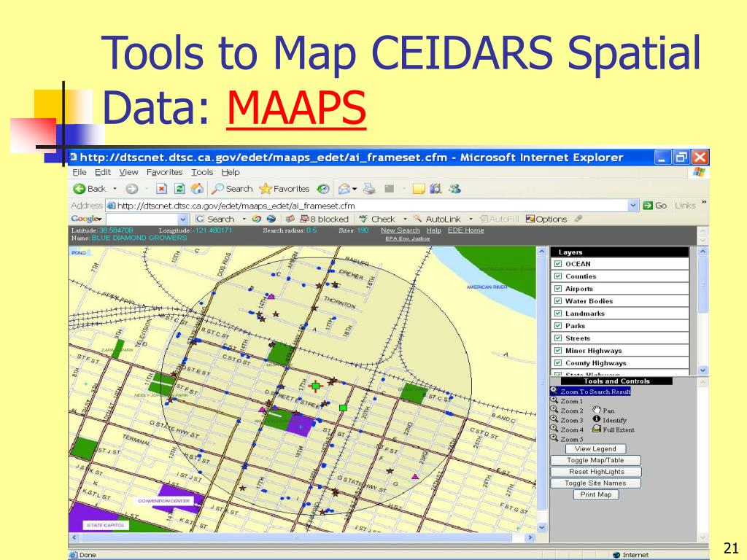Image resolution: width=747 pixels, height=560 pixels.
Task: Open the Mail button dropdown arrow
Action: click(x=355, y=189)
